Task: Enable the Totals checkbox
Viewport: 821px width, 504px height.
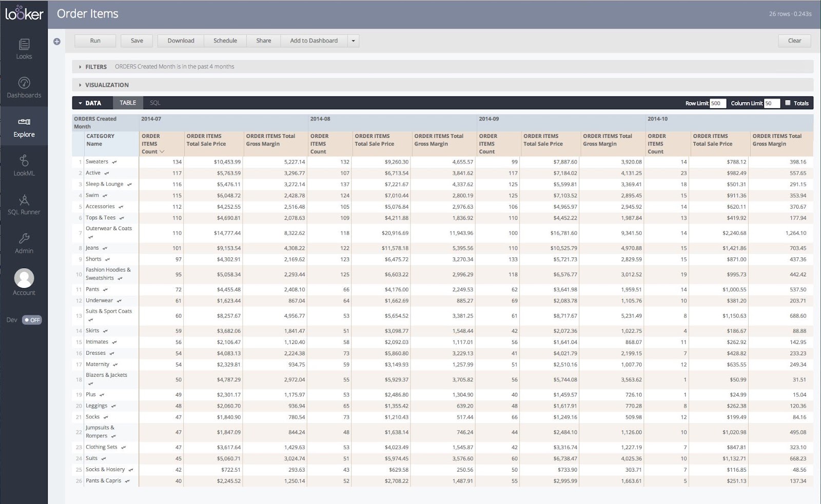Action: click(x=788, y=103)
